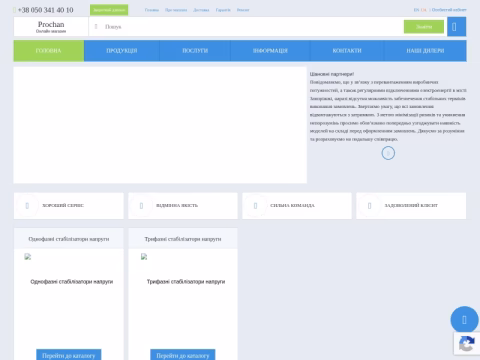The height and width of the screenshot is (360, 480).
Task: Click the СИЛЬНА КОМАНДА label text
Action: tap(292, 205)
